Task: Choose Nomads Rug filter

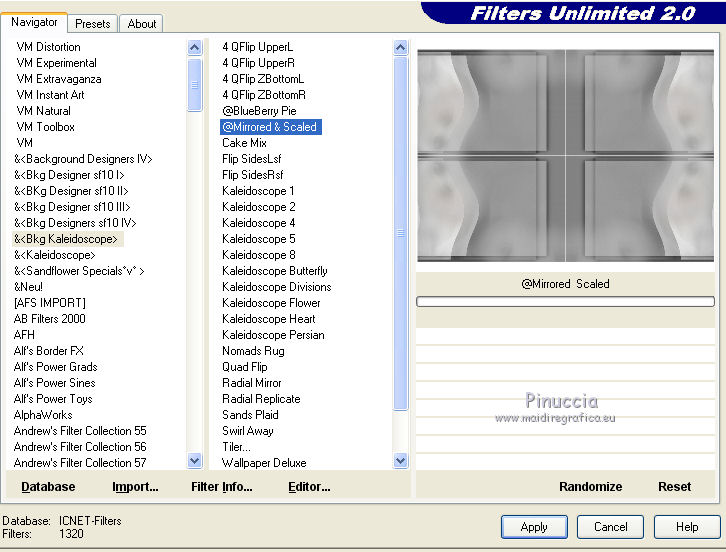Action: [x=253, y=351]
